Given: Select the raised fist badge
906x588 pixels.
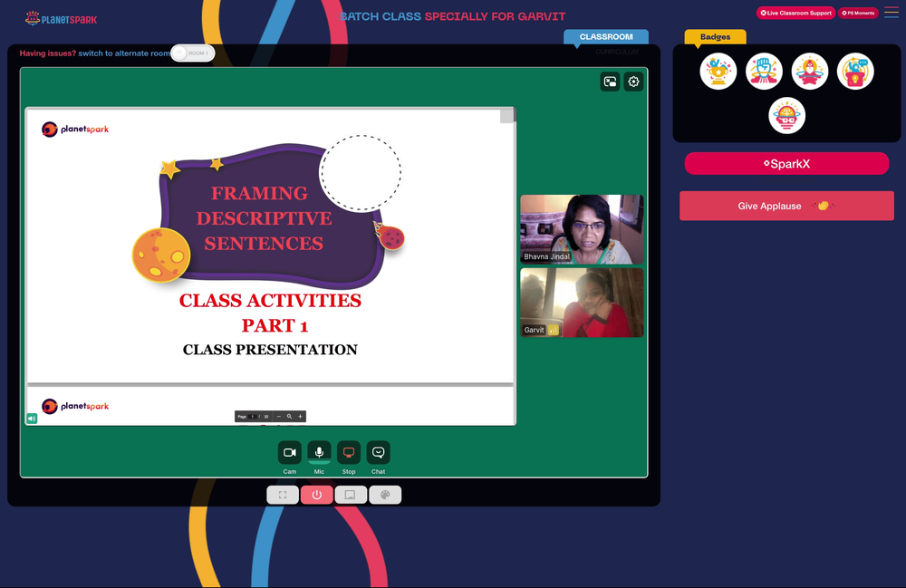Looking at the screenshot, I should pos(764,71).
